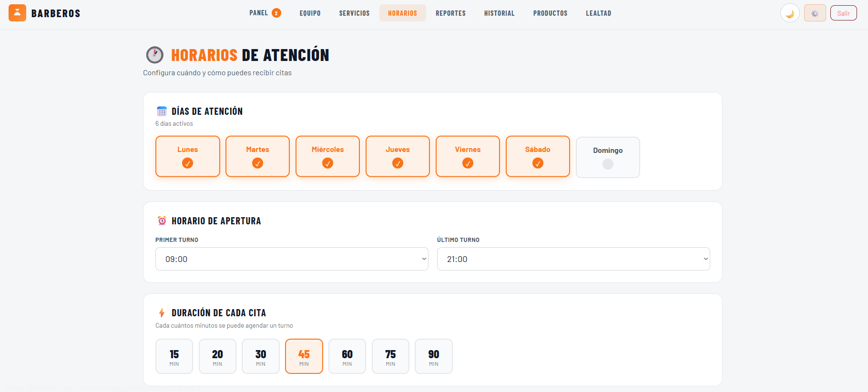The width and height of the screenshot is (868, 392).
Task: Click the clock icon beside Horarios de Atención
Action: pos(154,55)
